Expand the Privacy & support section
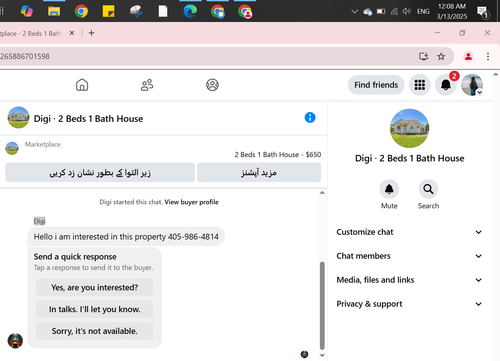Screen dimensions: 500x361 point(409,304)
